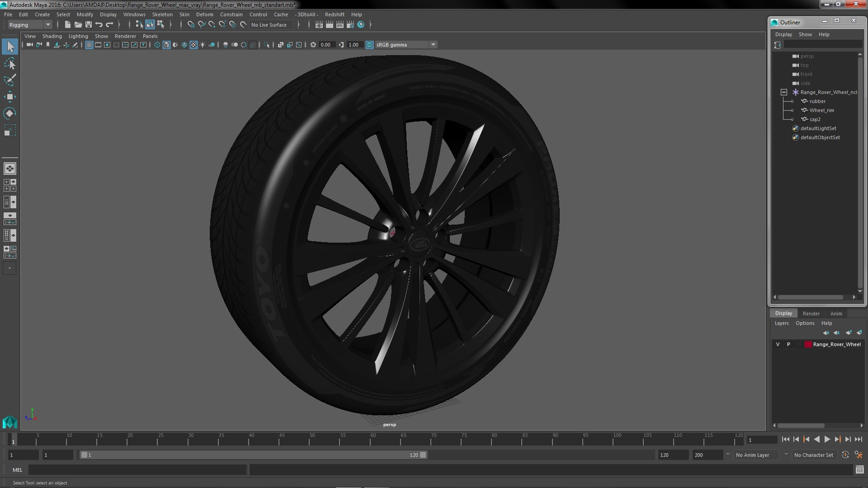868x488 pixels.
Task: Collapse the Range_Rover_Wheel_ncl group
Action: tap(784, 92)
